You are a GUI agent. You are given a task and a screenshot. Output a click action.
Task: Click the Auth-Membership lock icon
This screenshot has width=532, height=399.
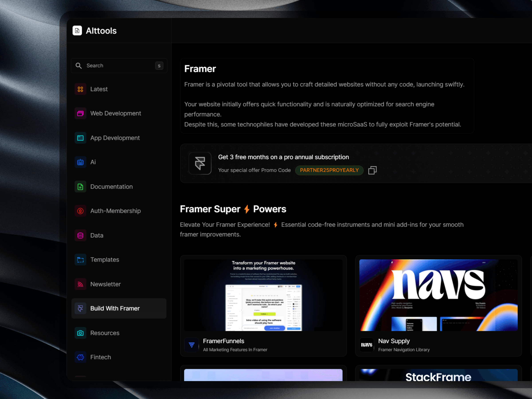[80, 211]
